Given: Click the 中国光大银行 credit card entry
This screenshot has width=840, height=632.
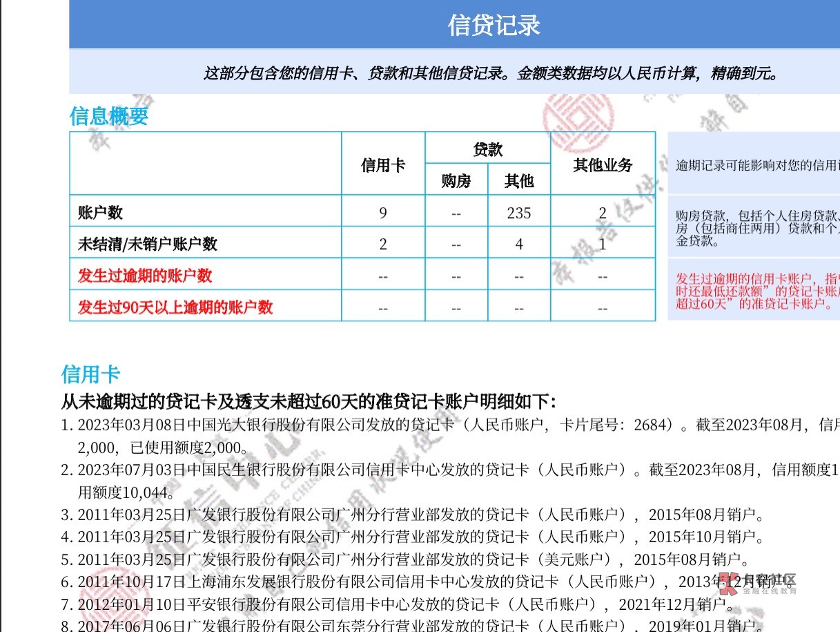Looking at the screenshot, I should tap(373, 425).
